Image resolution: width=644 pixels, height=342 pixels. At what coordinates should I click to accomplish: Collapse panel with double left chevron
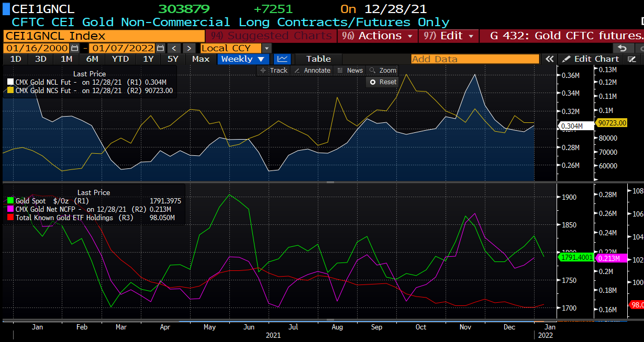(549, 59)
